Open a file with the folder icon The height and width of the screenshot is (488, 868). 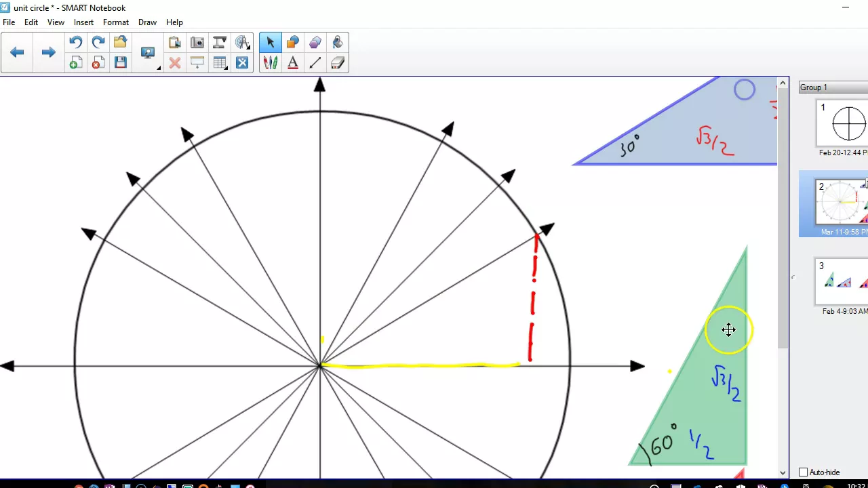point(120,42)
